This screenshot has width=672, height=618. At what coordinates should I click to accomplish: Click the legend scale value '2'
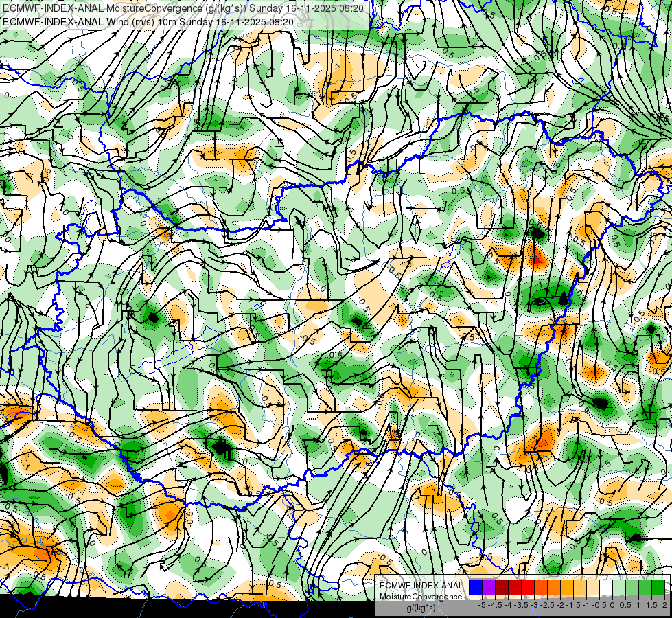(664, 605)
